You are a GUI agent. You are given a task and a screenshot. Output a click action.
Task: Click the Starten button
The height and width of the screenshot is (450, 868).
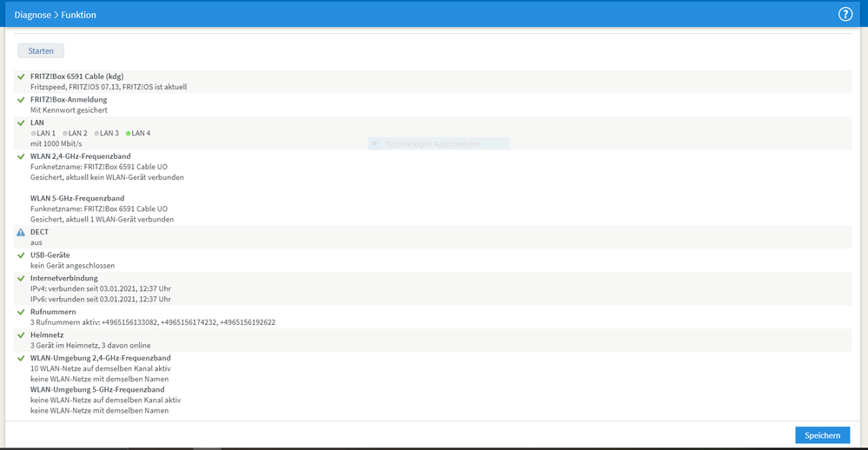(41, 51)
